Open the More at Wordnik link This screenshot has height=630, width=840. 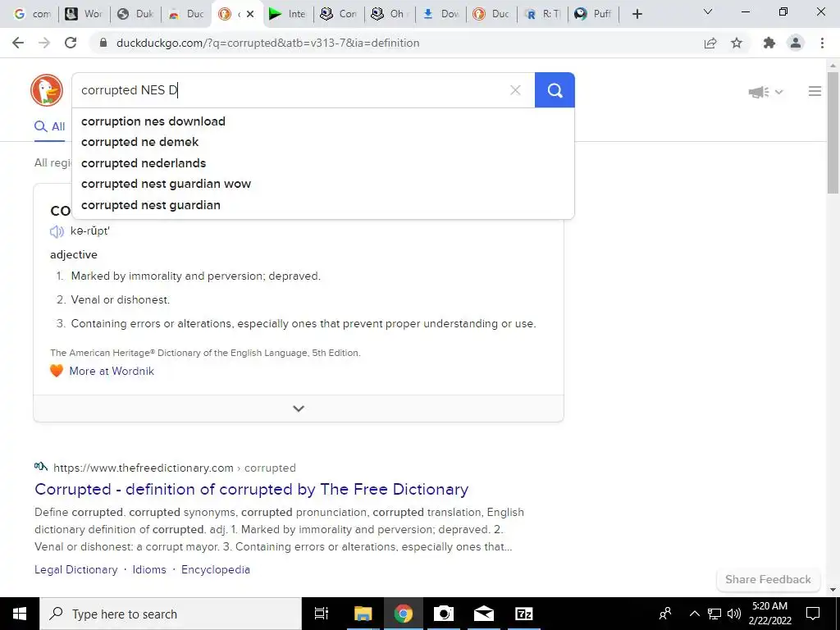[112, 371]
